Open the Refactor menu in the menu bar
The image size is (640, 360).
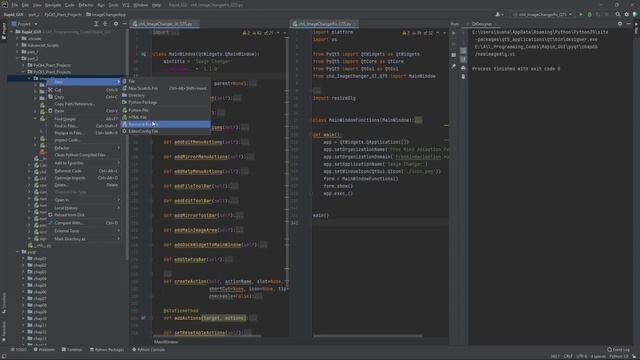click(x=86, y=5)
